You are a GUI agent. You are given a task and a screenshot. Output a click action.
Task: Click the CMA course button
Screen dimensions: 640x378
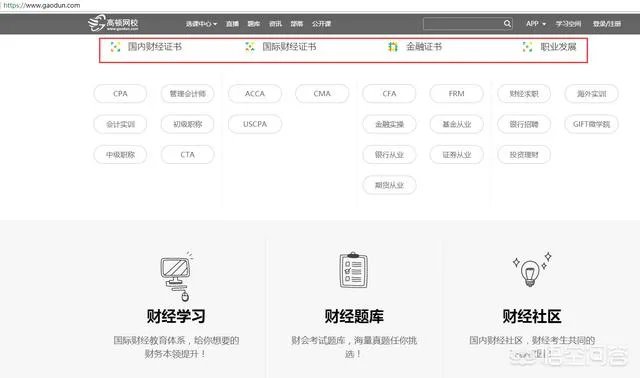322,93
